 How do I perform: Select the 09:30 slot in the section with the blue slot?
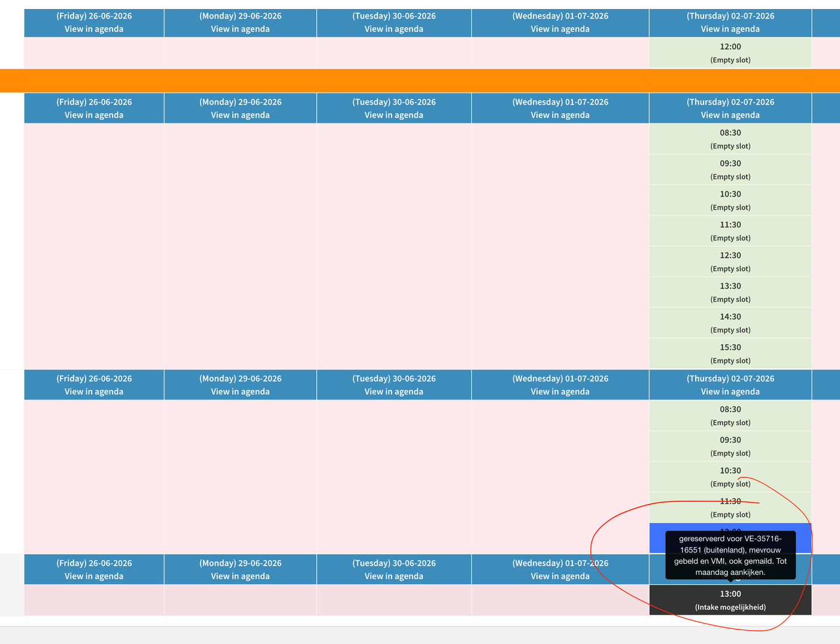730,446
